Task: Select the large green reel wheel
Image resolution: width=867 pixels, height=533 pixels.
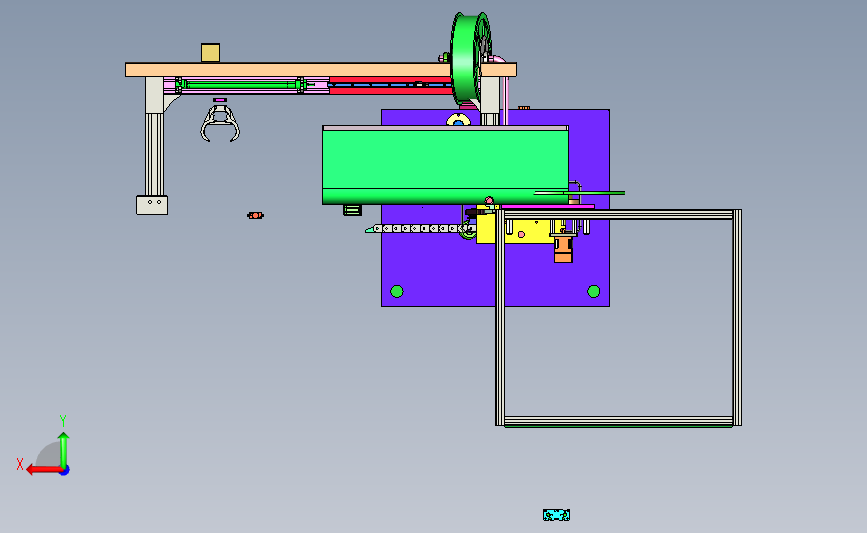Action: pyautogui.click(x=471, y=58)
